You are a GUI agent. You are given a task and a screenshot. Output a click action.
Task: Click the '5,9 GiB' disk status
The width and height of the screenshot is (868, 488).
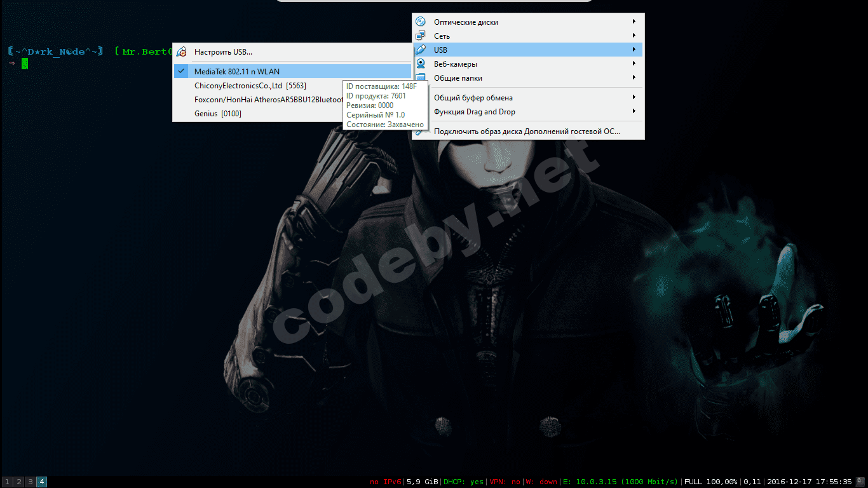(x=422, y=482)
